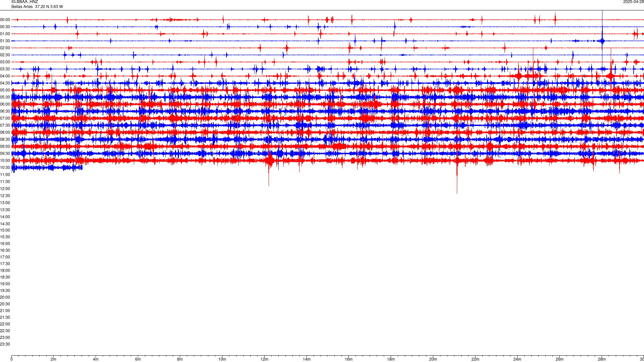644x362 pixels.
Task: Select the 10:00 time row label
Action: point(5,161)
